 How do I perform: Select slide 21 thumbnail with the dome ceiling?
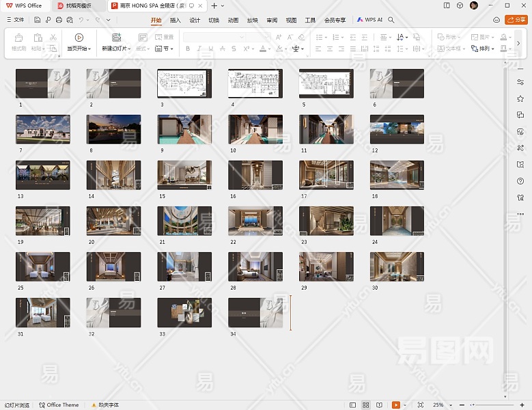[184, 221]
